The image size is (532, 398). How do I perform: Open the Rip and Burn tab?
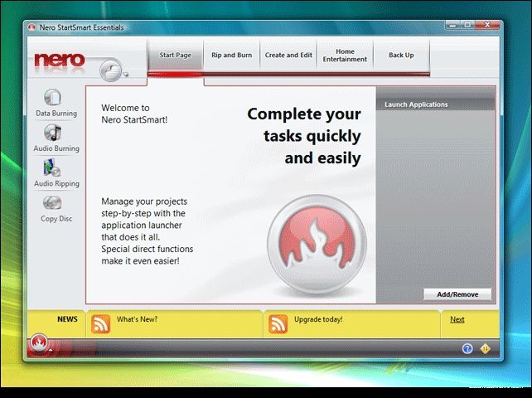pyautogui.click(x=232, y=55)
